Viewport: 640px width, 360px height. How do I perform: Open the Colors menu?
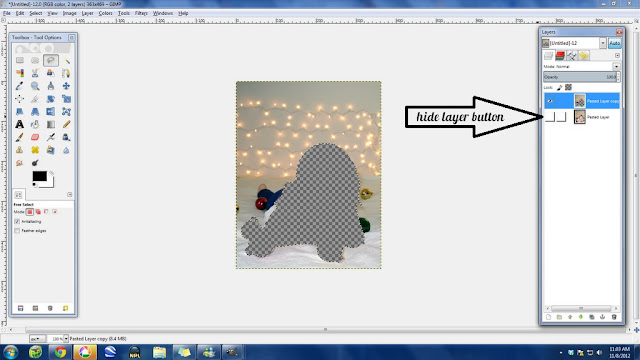click(105, 13)
